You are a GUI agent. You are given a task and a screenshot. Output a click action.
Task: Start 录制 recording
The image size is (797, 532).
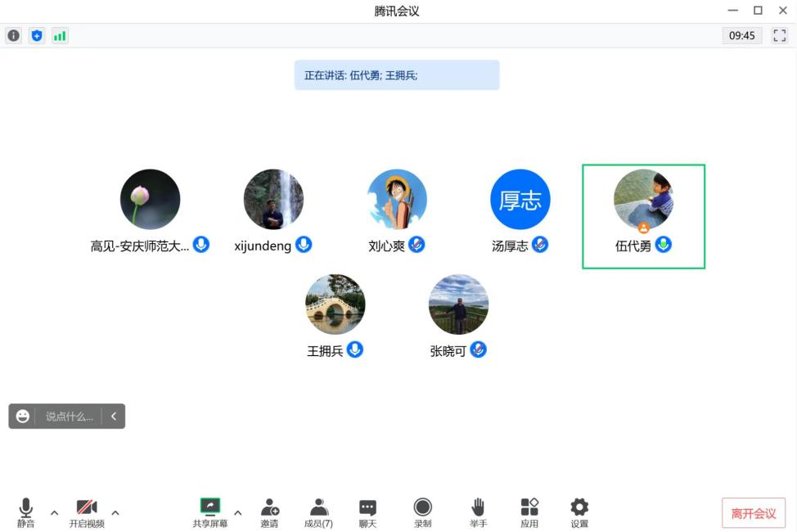pyautogui.click(x=422, y=507)
